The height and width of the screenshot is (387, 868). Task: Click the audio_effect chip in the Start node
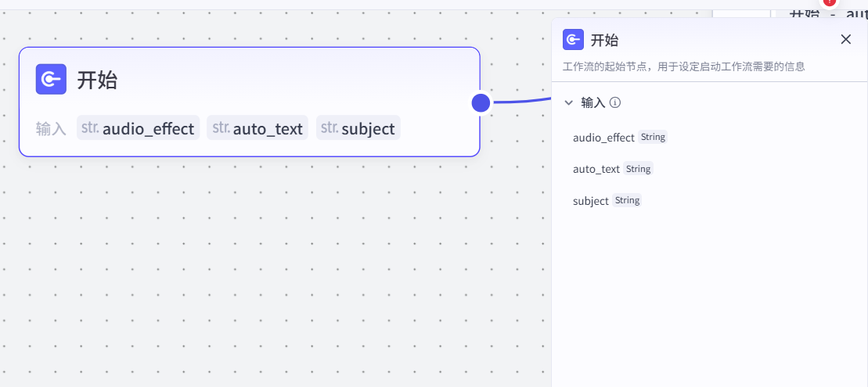pos(139,128)
